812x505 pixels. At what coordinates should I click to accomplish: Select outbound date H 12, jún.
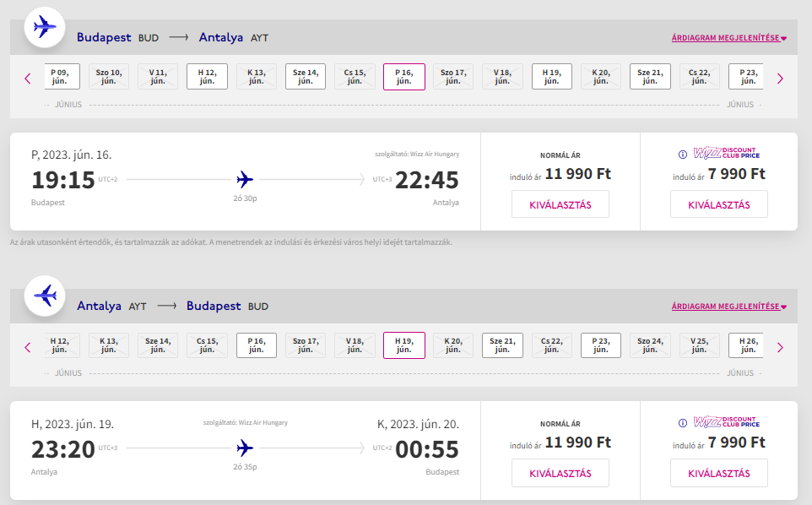coord(207,77)
